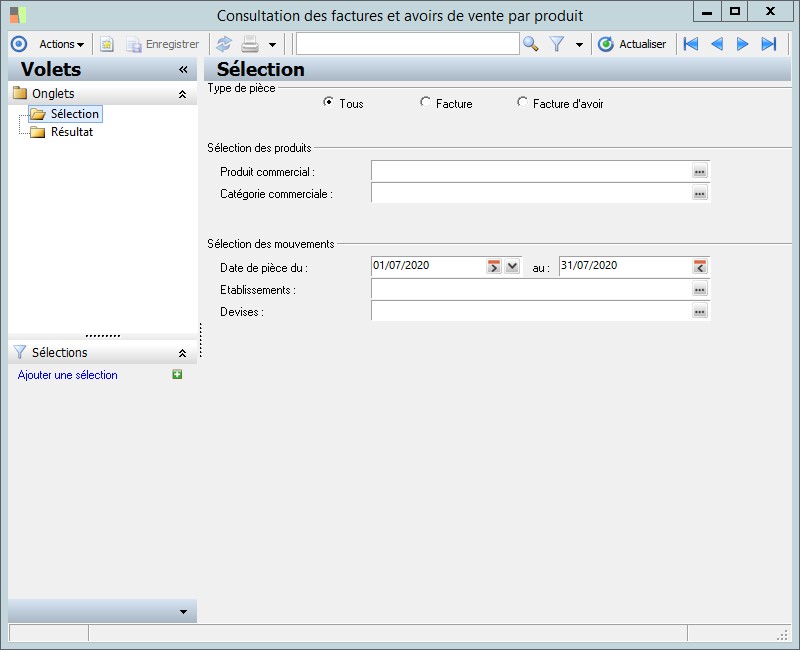Collapse the Onglets section
The width and height of the screenshot is (800, 650).
coord(182,94)
